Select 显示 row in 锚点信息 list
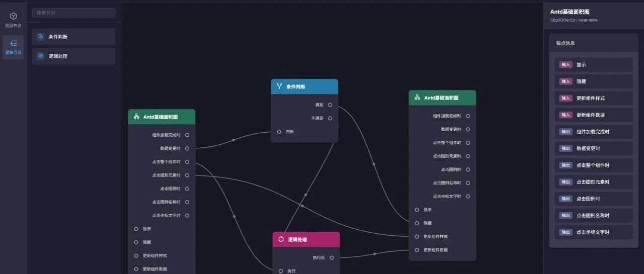Viewport: 644px width, 274px height. (594, 65)
